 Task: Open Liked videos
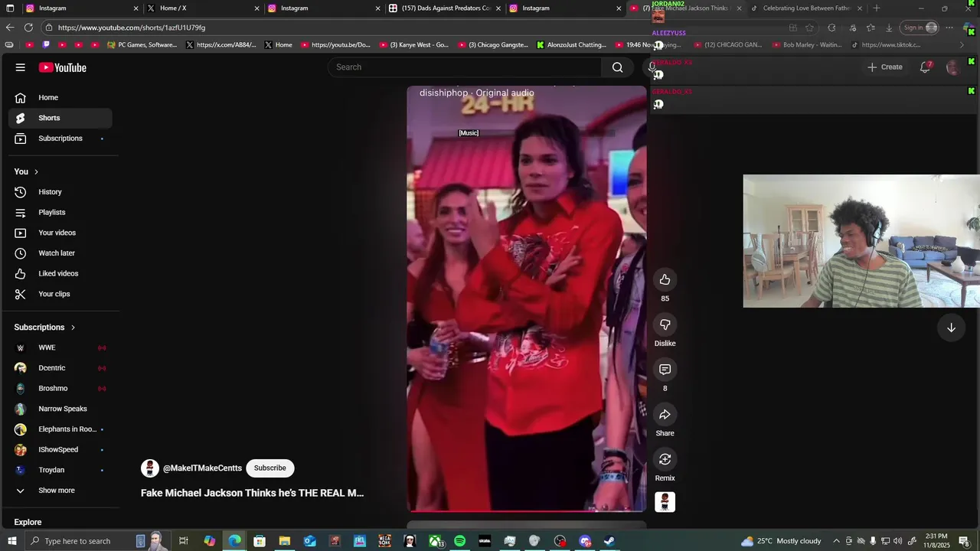60,273
